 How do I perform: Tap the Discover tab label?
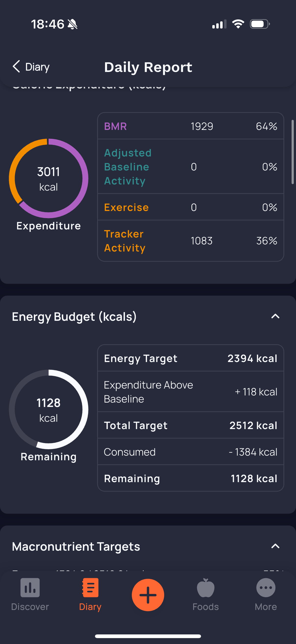coord(30,607)
